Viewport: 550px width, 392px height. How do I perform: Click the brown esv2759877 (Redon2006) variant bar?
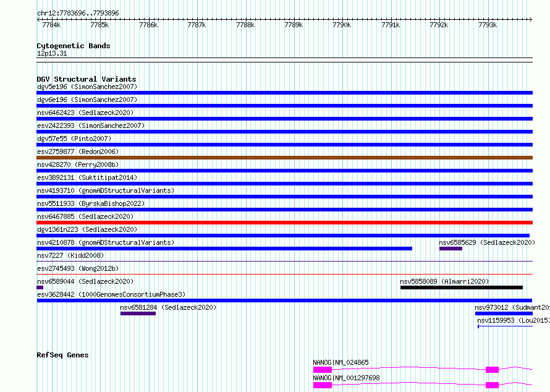pos(284,158)
